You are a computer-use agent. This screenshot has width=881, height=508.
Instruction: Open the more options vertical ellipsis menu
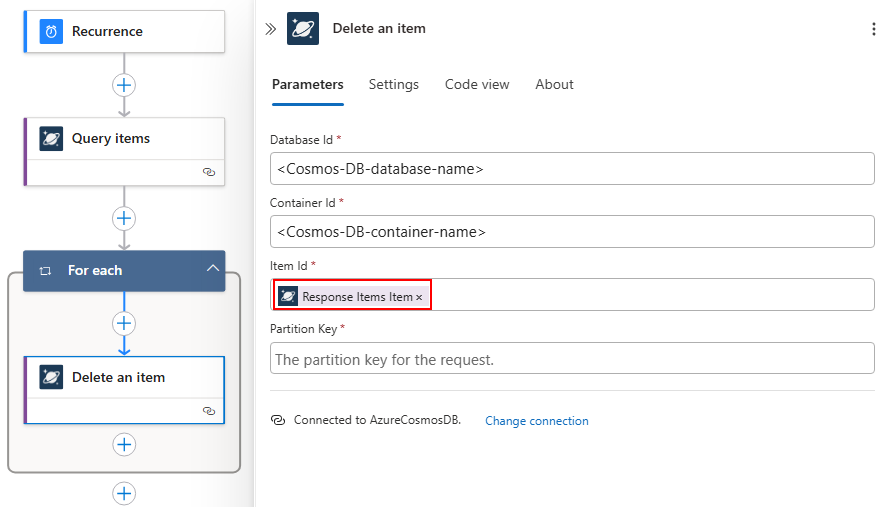873,29
